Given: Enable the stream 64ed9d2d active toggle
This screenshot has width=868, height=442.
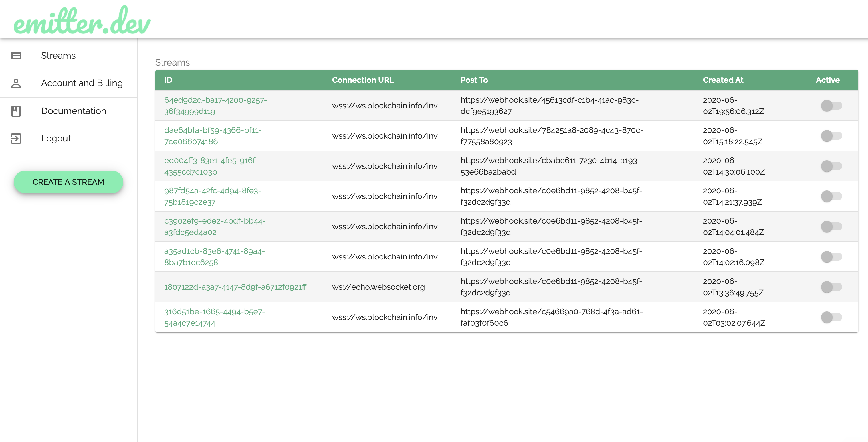Looking at the screenshot, I should click(x=831, y=106).
